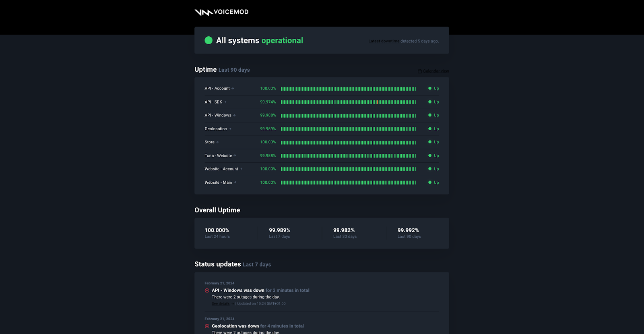Click the API - Account uptime bar chart
The height and width of the screenshot is (334, 644).
click(x=348, y=89)
